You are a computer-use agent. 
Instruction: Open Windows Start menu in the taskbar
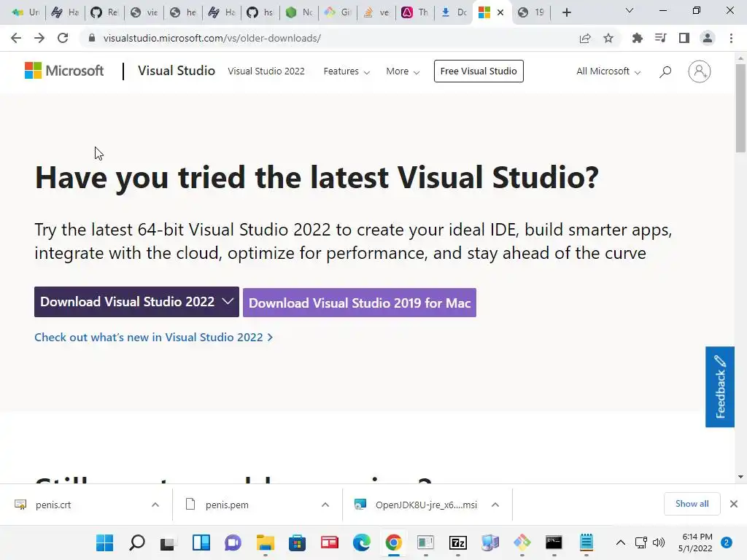105,542
